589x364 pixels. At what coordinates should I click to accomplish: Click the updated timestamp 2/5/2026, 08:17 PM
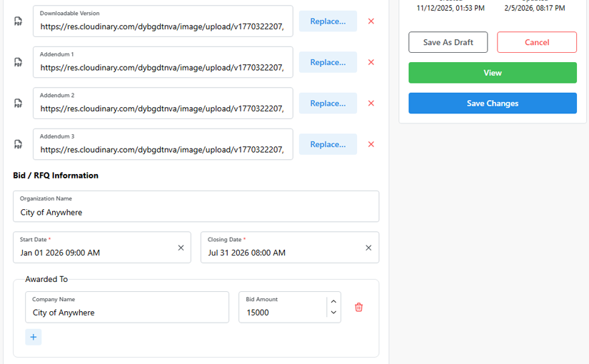click(535, 8)
